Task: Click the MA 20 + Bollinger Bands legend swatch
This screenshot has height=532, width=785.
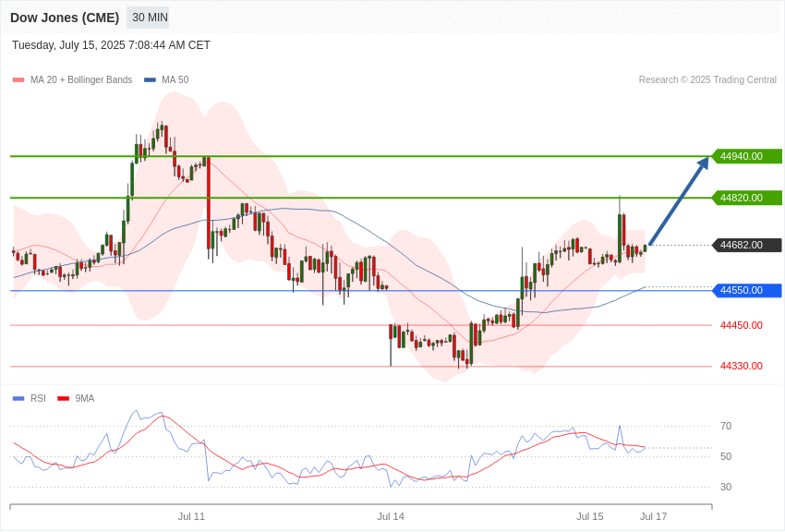Action: pos(18,79)
